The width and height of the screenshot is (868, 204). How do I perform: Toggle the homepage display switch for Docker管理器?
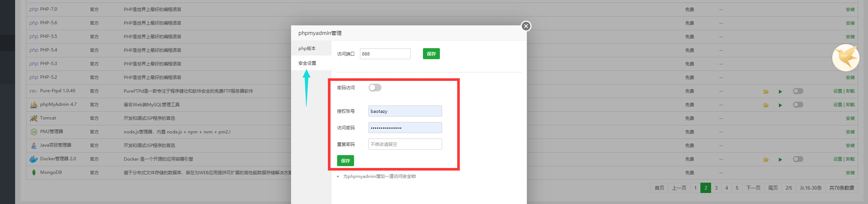(x=798, y=159)
